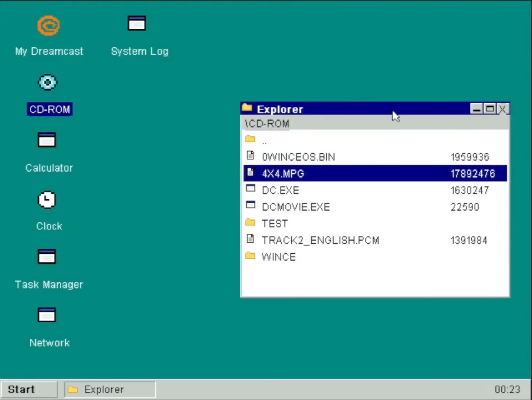Open the Clock desktop icon

[x=47, y=200]
